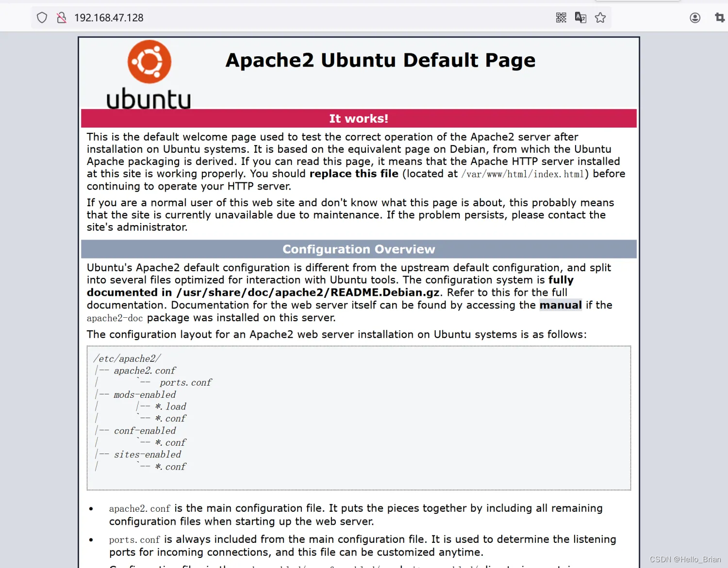The width and height of the screenshot is (728, 568).
Task: Click conf-enabled in the layout tree
Action: pos(145,431)
